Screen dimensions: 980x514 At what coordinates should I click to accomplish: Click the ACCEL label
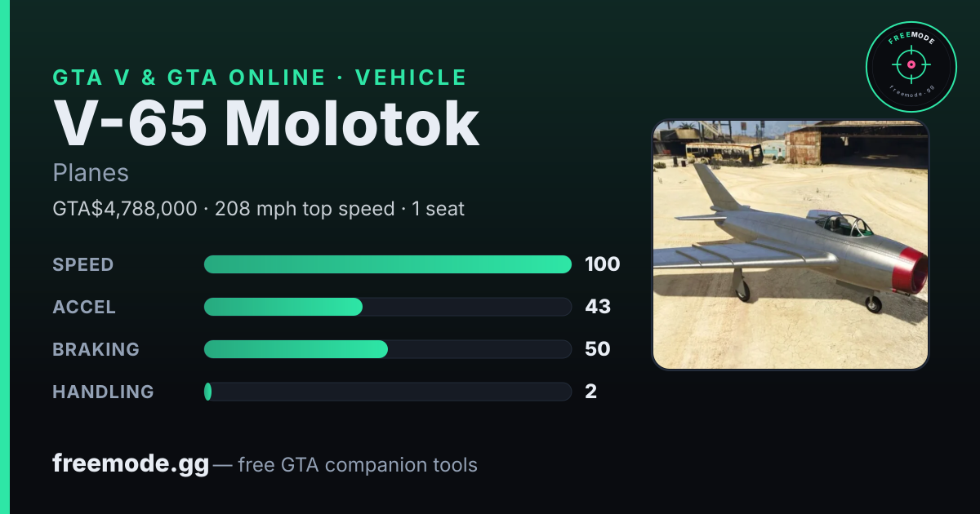[84, 307]
